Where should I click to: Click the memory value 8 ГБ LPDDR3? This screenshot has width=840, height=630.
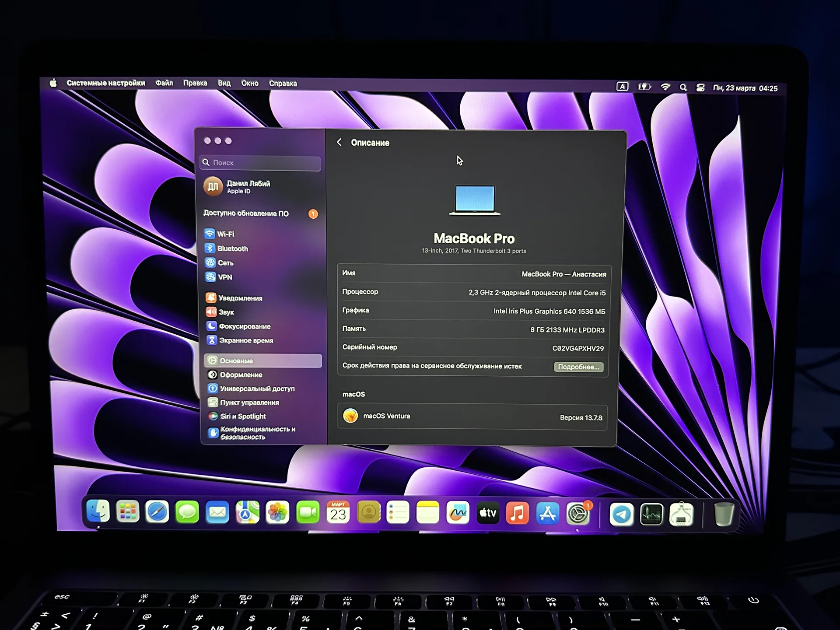(567, 329)
